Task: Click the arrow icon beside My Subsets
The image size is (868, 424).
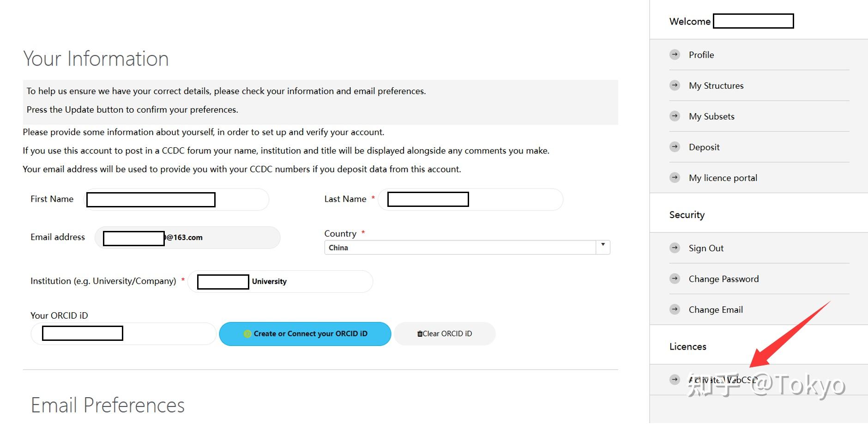Action: 675,116
